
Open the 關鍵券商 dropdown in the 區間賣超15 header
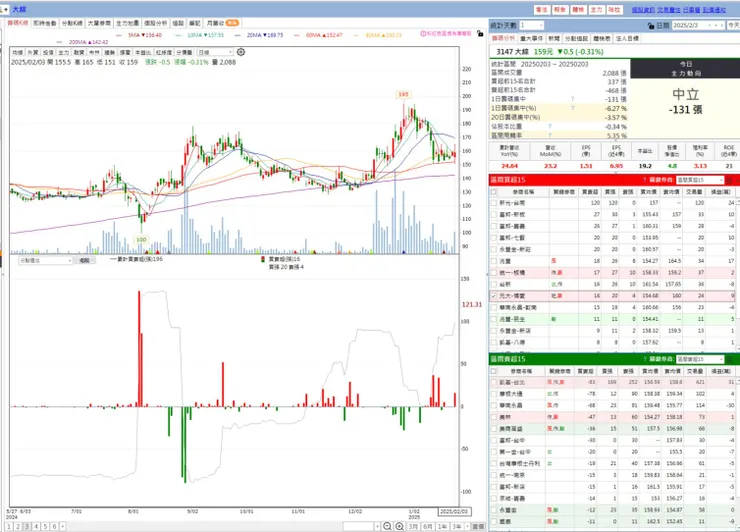click(699, 359)
